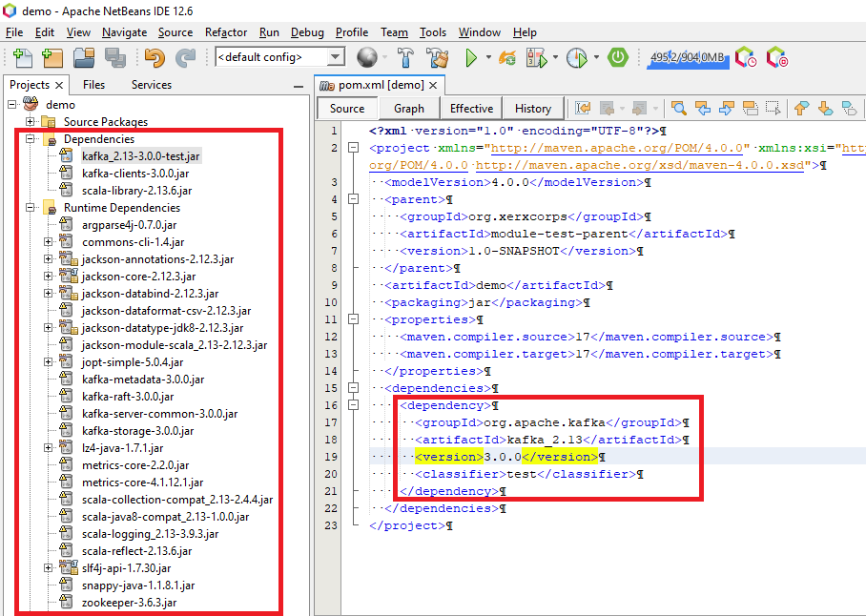
Task: Select the Projects tab
Action: [x=30, y=85]
